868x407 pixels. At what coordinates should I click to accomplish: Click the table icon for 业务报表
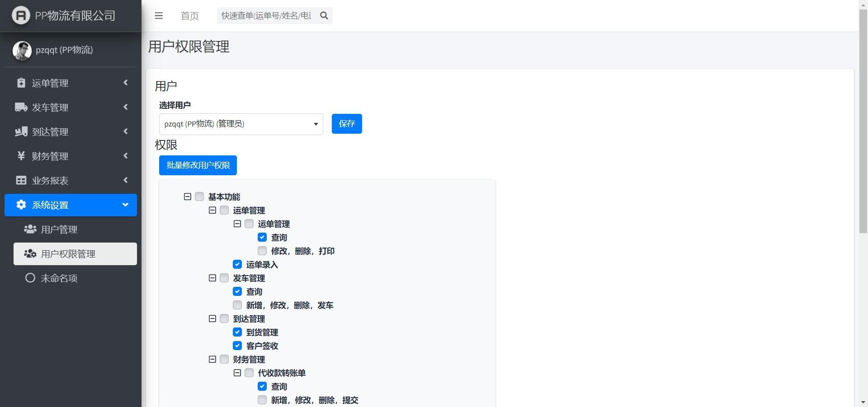click(x=21, y=180)
